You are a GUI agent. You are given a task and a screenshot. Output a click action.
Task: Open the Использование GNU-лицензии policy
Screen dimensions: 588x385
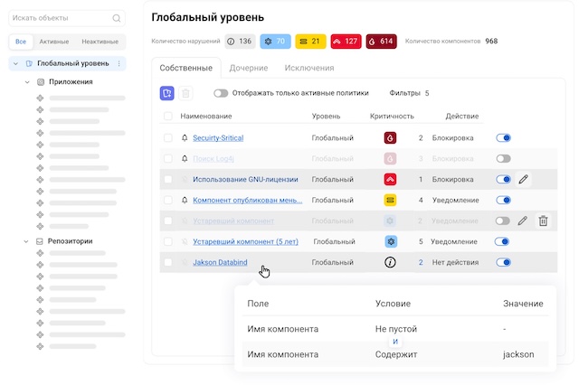245,179
